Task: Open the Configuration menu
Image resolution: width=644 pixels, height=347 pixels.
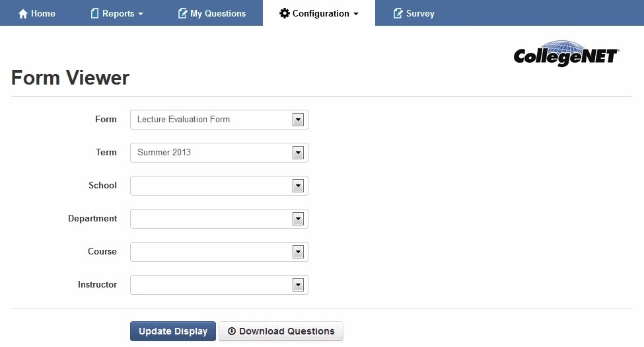Action: tap(320, 13)
